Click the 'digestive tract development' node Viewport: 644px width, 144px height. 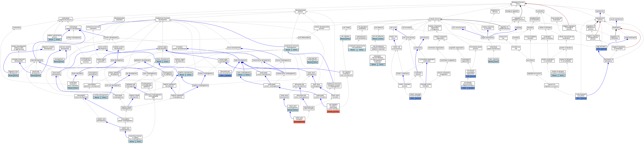[13, 73]
